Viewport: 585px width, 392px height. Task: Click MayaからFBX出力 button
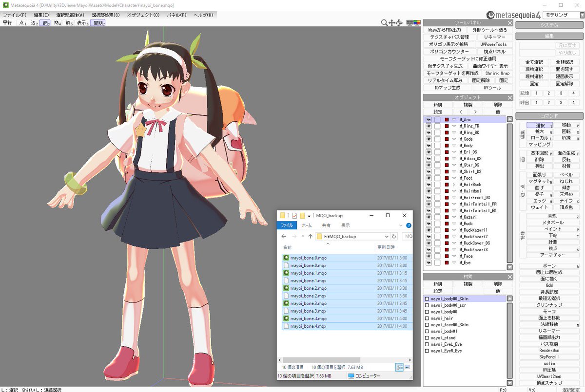click(x=445, y=30)
